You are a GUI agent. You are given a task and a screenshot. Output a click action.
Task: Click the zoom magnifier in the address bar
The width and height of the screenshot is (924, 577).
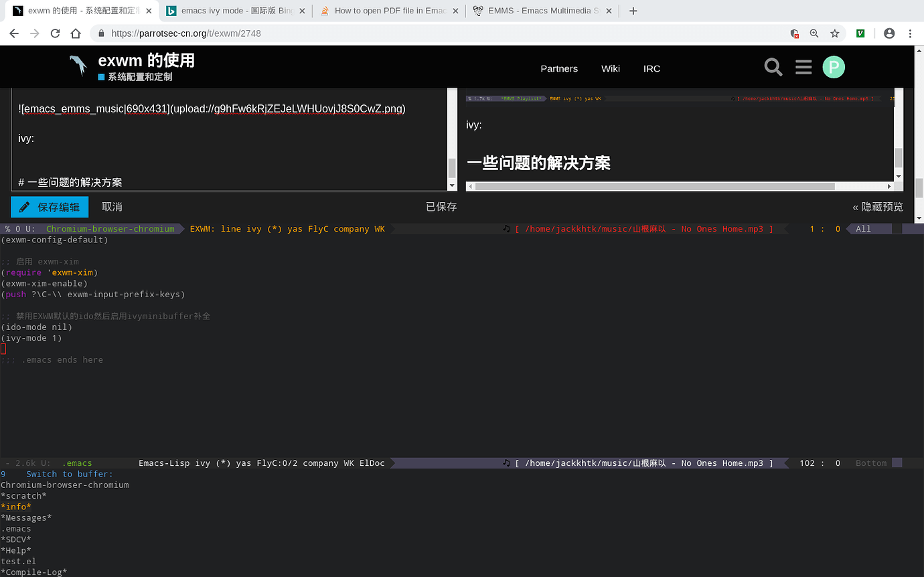pyautogui.click(x=814, y=33)
